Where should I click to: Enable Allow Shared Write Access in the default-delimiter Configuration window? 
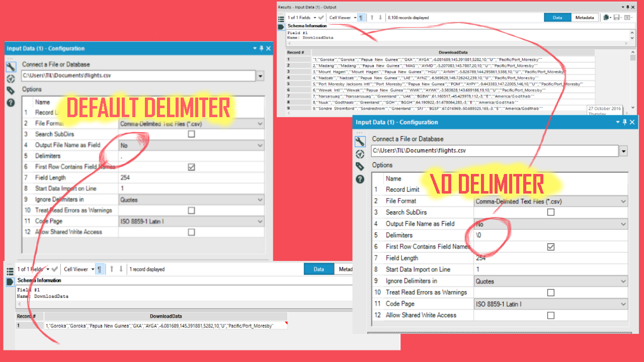tap(191, 232)
